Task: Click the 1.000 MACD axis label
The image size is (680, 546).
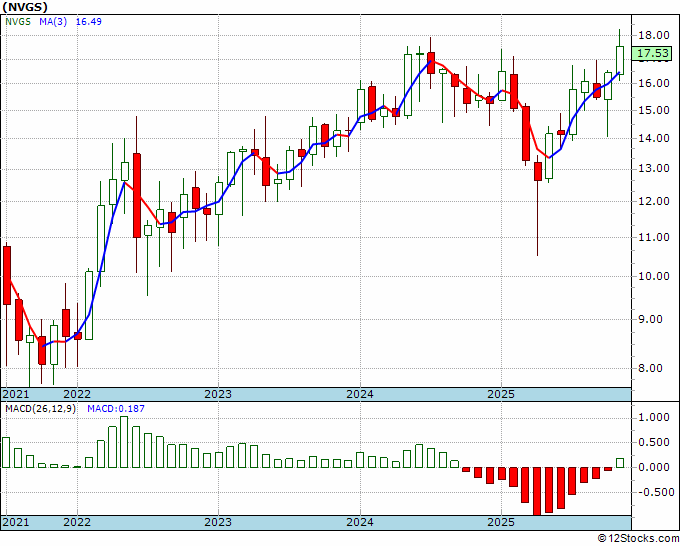Action: pos(653,417)
